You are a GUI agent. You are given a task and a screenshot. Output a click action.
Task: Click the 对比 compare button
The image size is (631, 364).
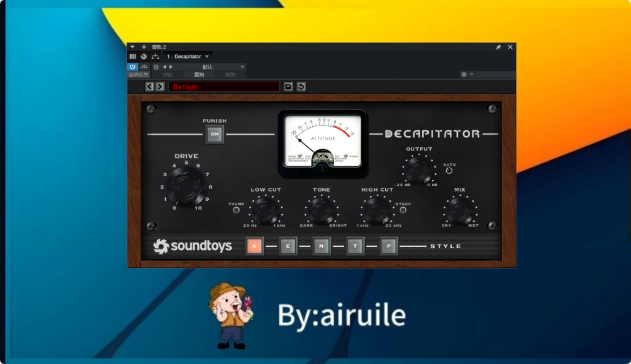click(x=168, y=75)
